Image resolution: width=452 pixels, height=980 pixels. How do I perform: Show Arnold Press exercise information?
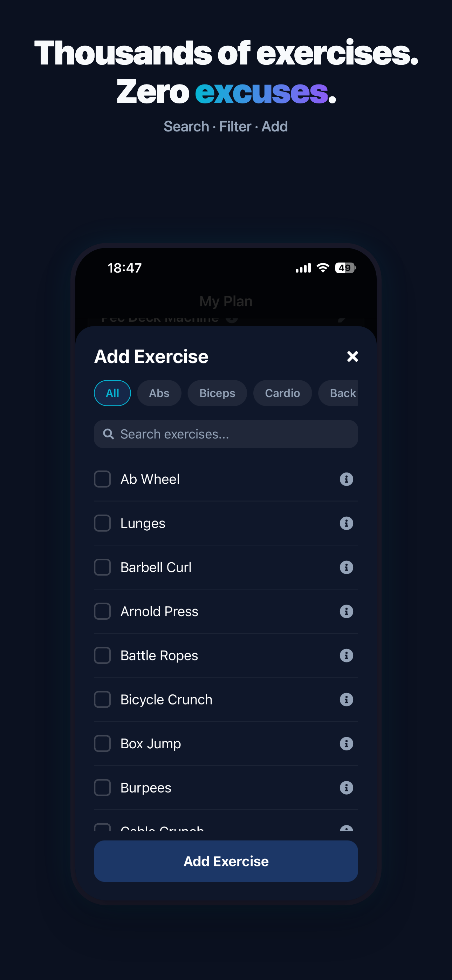tap(347, 611)
